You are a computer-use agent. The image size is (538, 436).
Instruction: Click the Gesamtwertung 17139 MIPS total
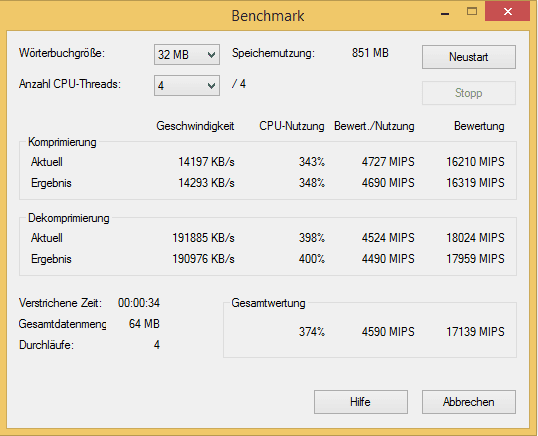(475, 332)
